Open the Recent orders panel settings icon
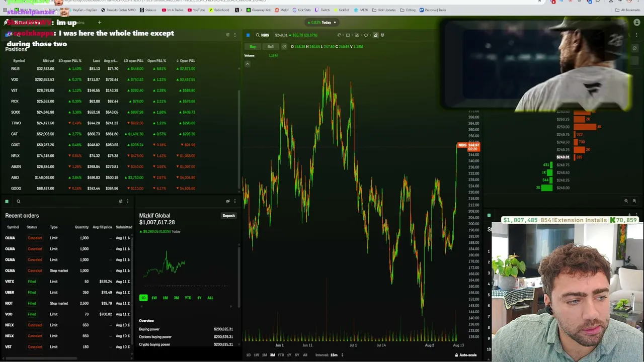The height and width of the screenshot is (362, 644). coord(120,202)
